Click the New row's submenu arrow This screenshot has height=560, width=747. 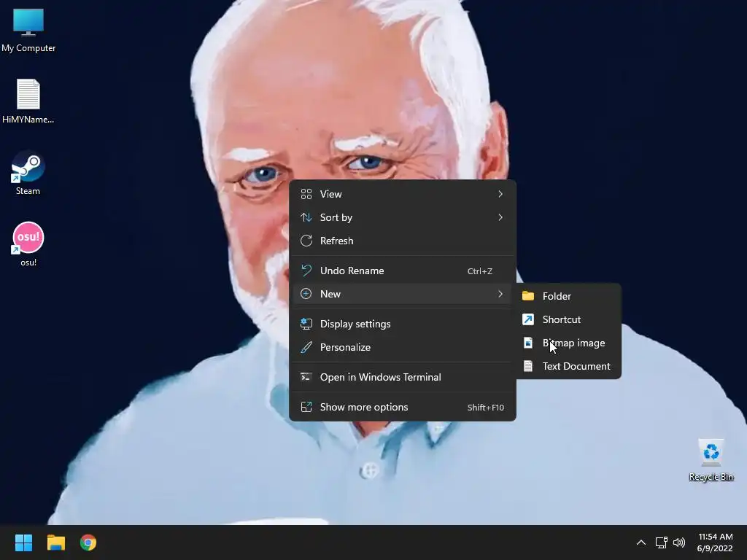point(500,294)
